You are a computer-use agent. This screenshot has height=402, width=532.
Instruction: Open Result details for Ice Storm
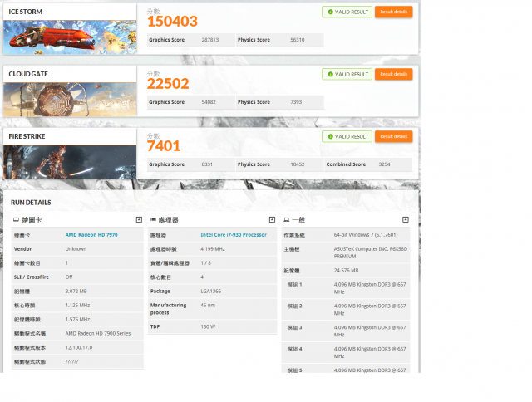(393, 12)
